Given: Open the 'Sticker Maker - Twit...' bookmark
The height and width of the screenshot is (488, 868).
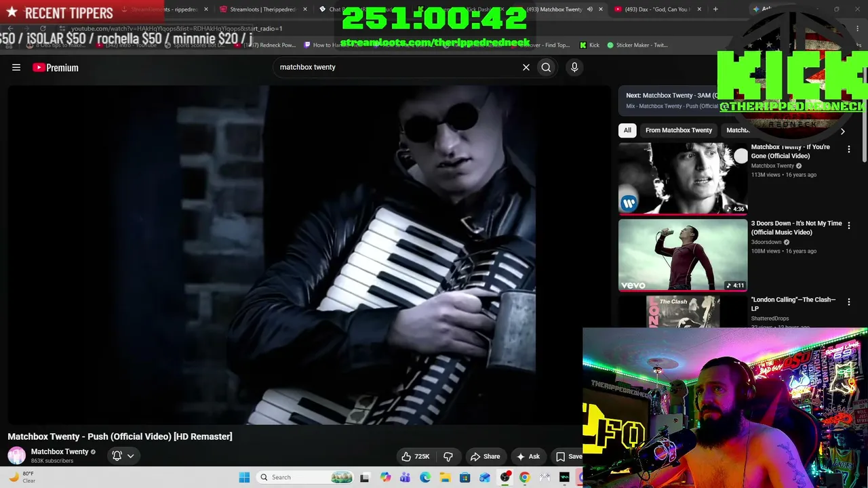Looking at the screenshot, I should [x=637, y=45].
